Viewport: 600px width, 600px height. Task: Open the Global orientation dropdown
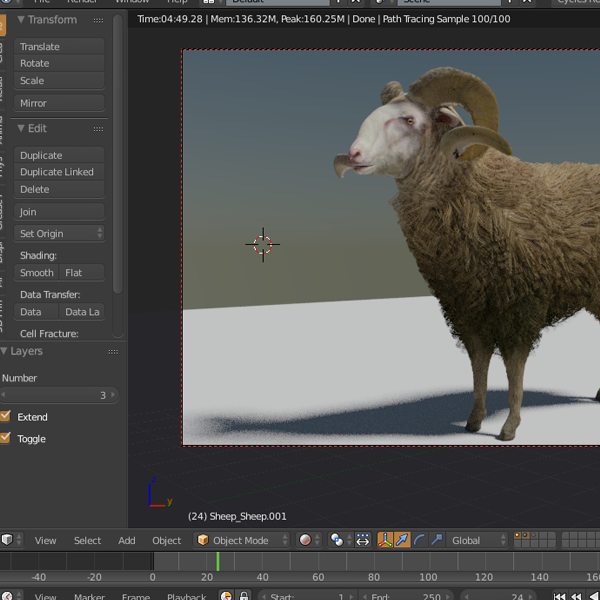(476, 540)
